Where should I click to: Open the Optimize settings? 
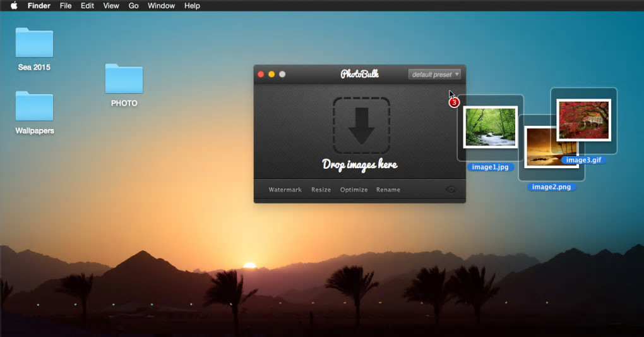pos(354,190)
